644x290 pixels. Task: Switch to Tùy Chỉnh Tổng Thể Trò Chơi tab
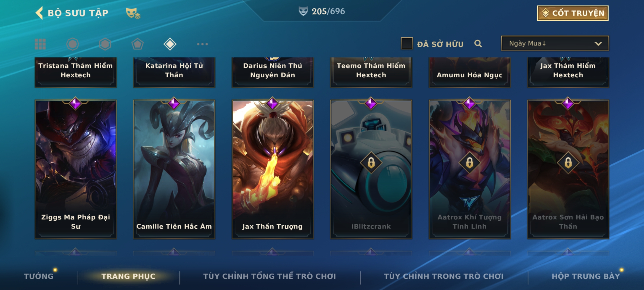[269, 276]
